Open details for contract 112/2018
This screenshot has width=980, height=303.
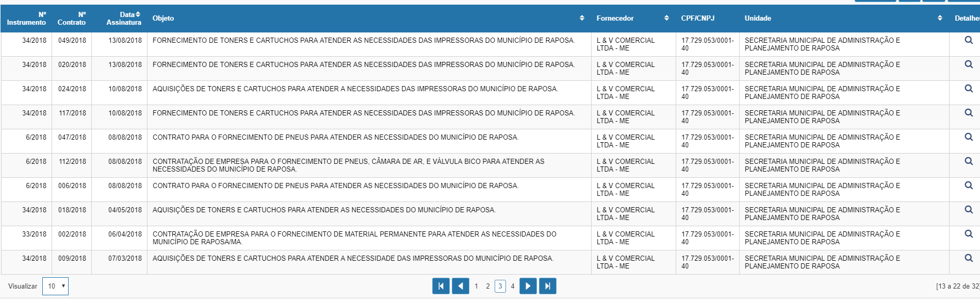[968, 161]
